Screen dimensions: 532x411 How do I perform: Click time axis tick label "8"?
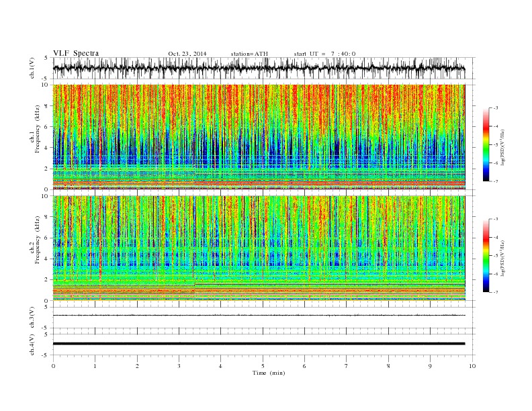click(388, 366)
